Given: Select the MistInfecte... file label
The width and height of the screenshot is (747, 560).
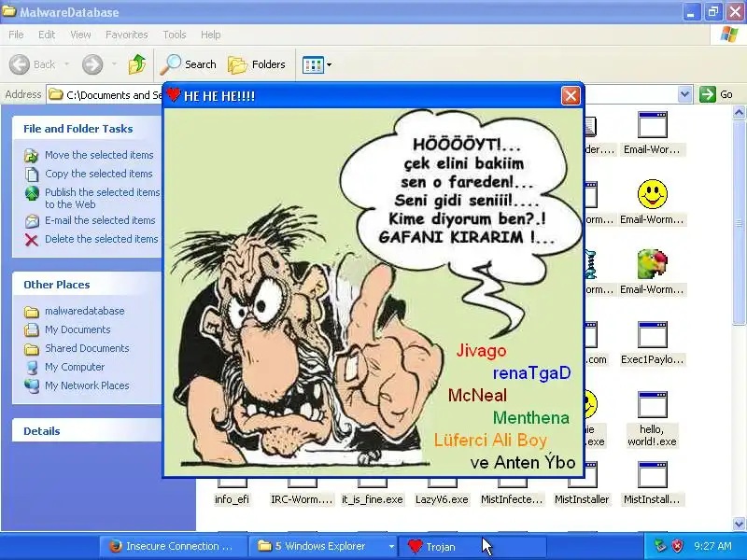Looking at the screenshot, I should click(512, 499).
